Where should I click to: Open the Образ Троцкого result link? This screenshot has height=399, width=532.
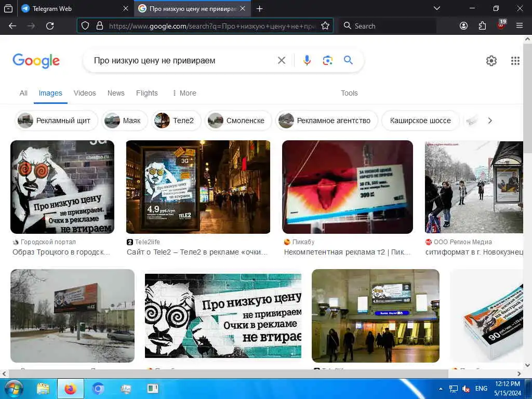[x=61, y=252]
